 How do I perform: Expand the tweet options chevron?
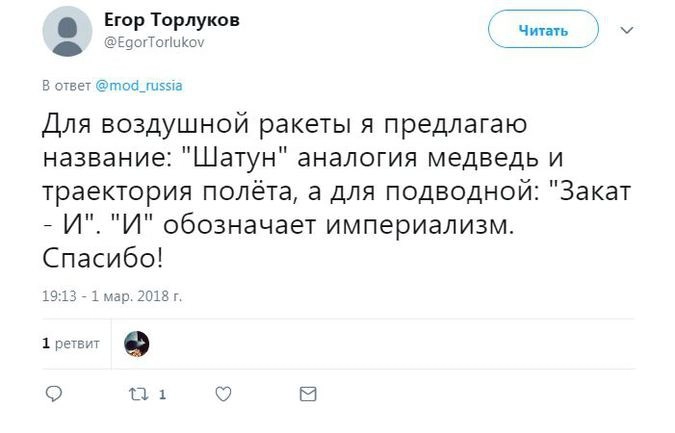[628, 31]
